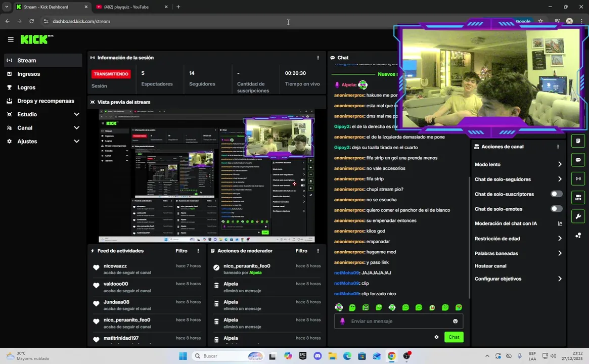Insert the sixth green emote
The height and width of the screenshot is (364, 589).
click(x=405, y=307)
